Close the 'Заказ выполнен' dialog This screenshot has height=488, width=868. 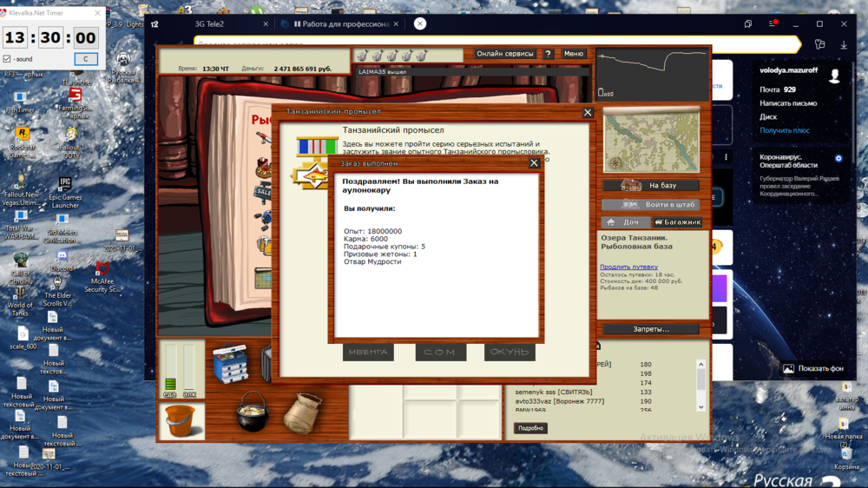[x=535, y=163]
